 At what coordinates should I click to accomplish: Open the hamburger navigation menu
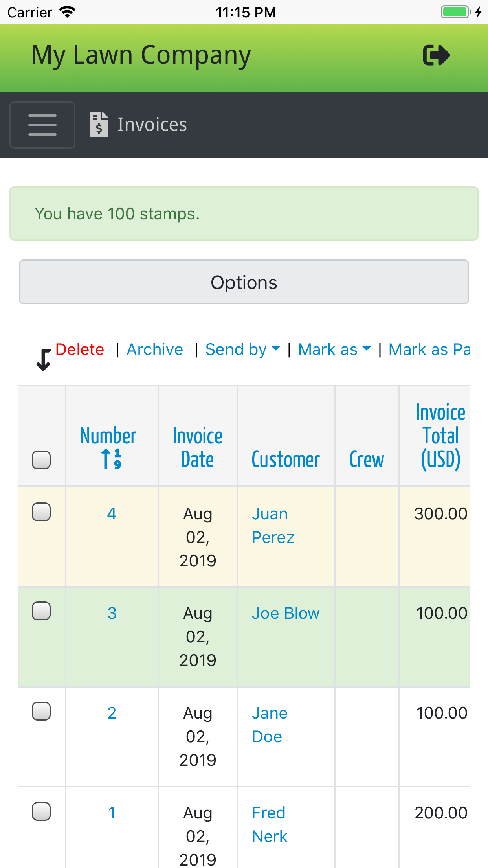point(42,125)
